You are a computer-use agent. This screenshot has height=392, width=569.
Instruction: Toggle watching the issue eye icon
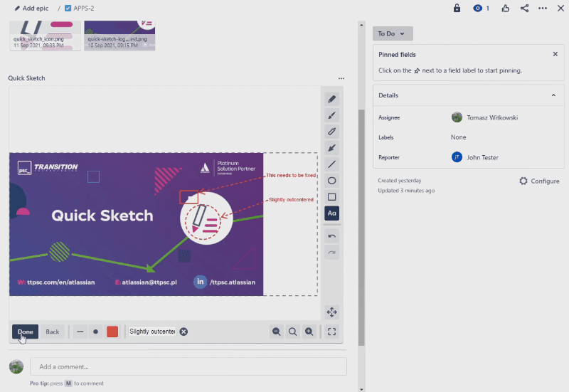tap(481, 8)
